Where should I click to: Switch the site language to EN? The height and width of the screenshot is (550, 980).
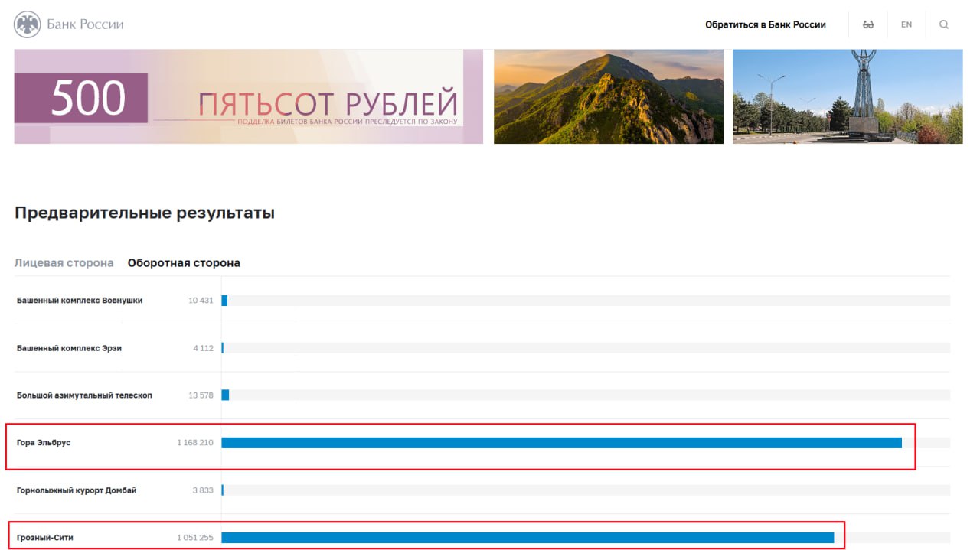point(906,24)
